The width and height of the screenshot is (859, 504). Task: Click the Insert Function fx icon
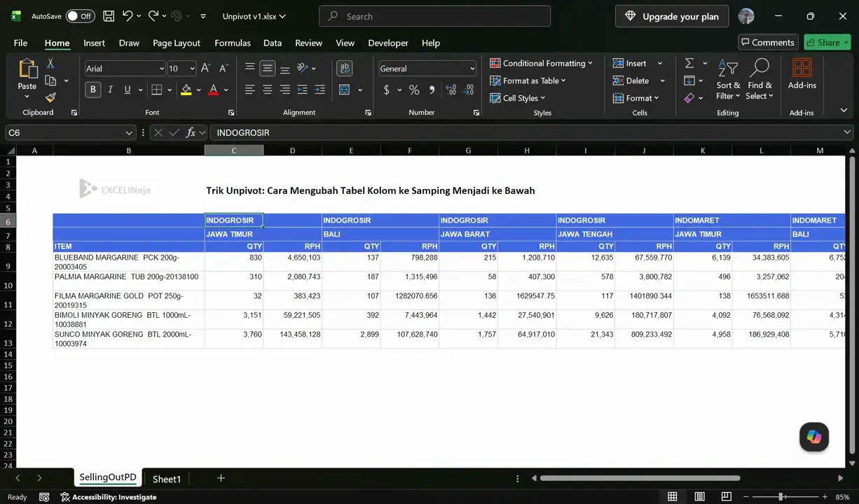(x=191, y=132)
